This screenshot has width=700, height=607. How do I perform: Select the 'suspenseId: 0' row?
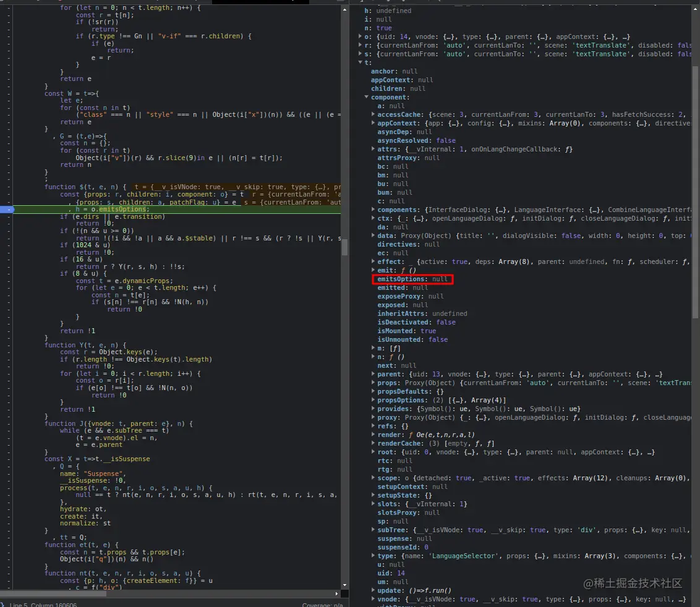pos(403,547)
